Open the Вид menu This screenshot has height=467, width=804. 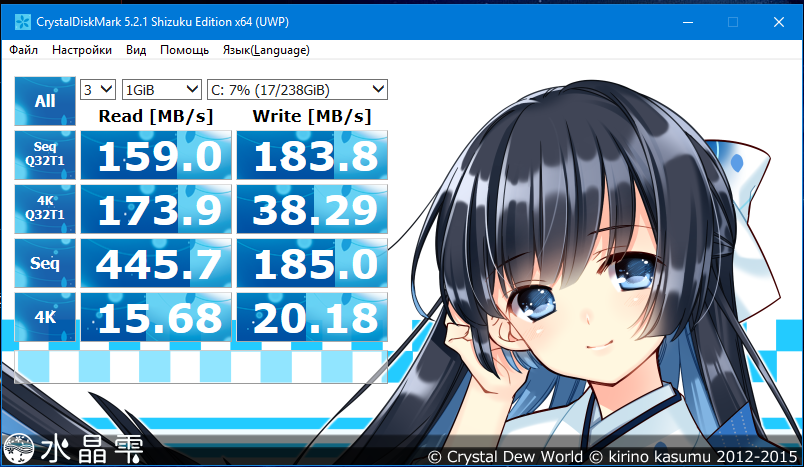(136, 50)
